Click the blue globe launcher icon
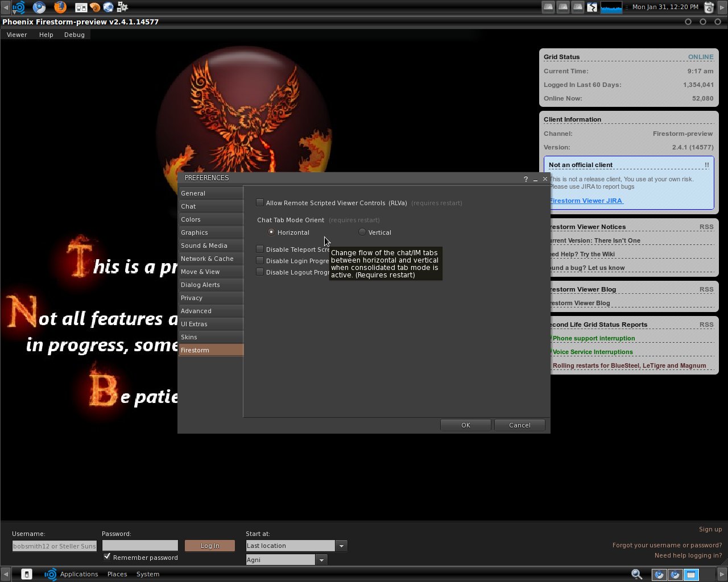The image size is (728, 582). point(108,7)
